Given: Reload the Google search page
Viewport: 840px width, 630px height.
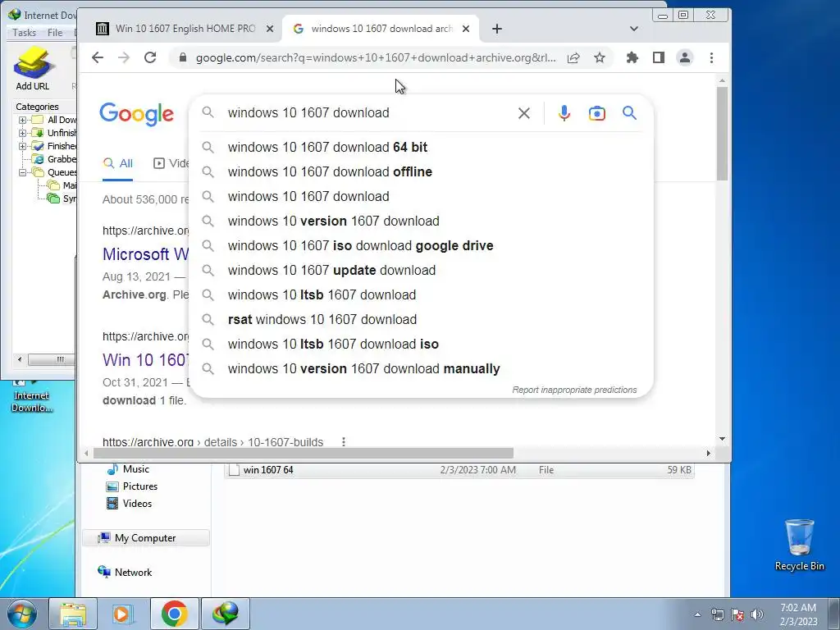Looking at the screenshot, I should pos(150,57).
